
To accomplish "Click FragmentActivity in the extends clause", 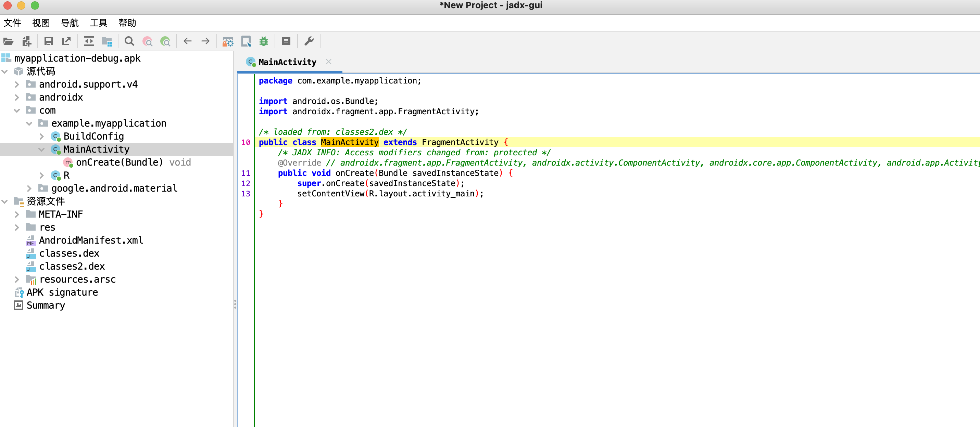I will (460, 142).
